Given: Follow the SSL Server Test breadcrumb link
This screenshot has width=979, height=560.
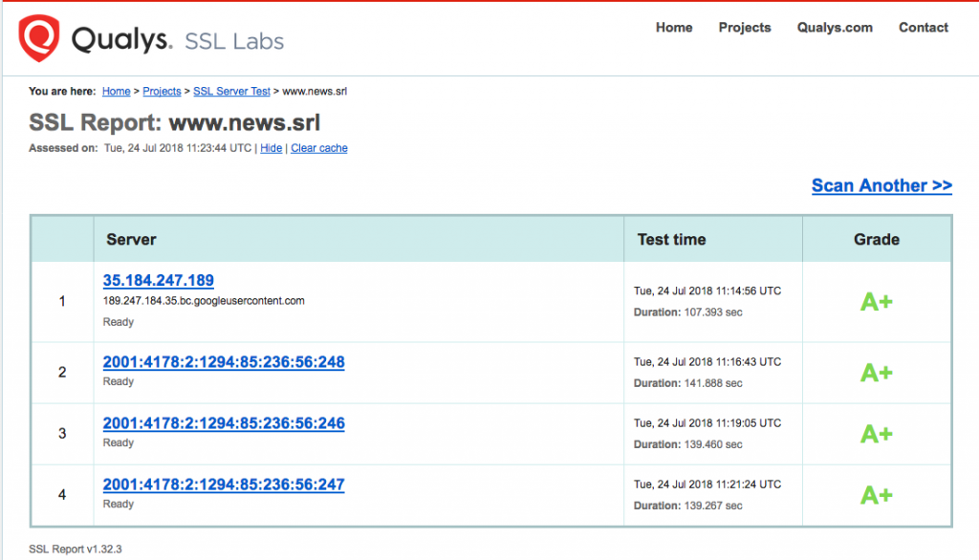Looking at the screenshot, I should click(x=231, y=91).
